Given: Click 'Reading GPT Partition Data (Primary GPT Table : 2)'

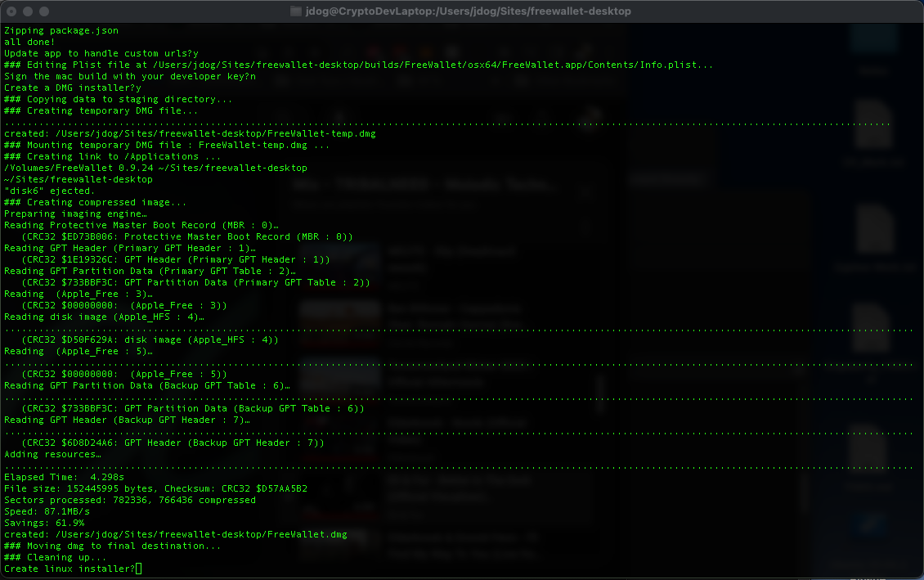Looking at the screenshot, I should tap(150, 271).
